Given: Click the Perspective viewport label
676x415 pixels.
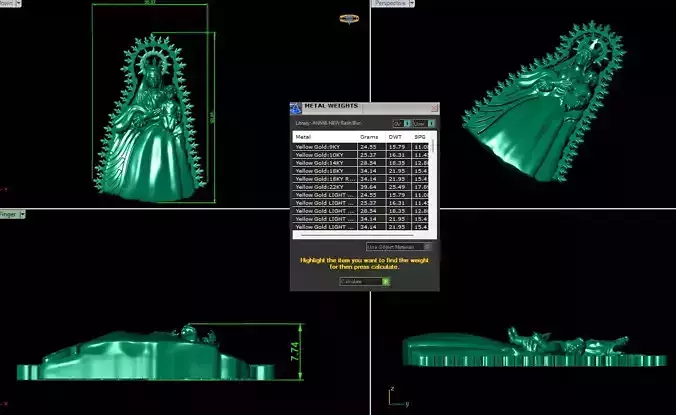Looking at the screenshot, I should tap(390, 3).
